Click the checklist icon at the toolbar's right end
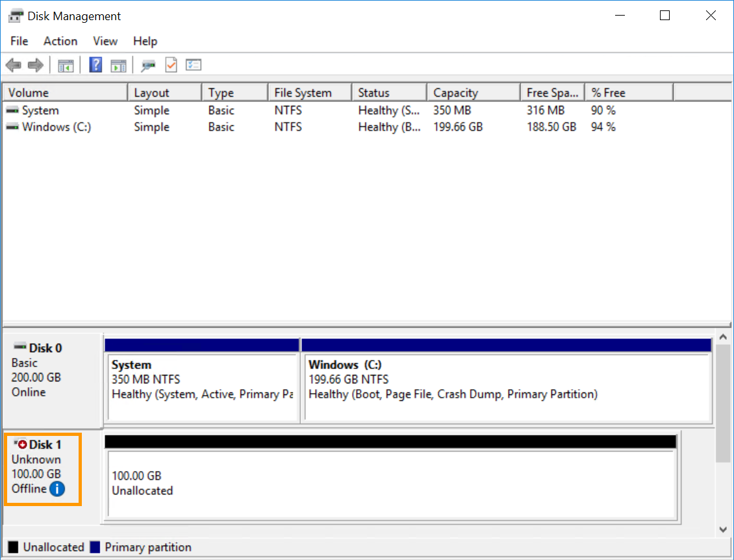Image resolution: width=734 pixels, height=560 pixels. [193, 64]
